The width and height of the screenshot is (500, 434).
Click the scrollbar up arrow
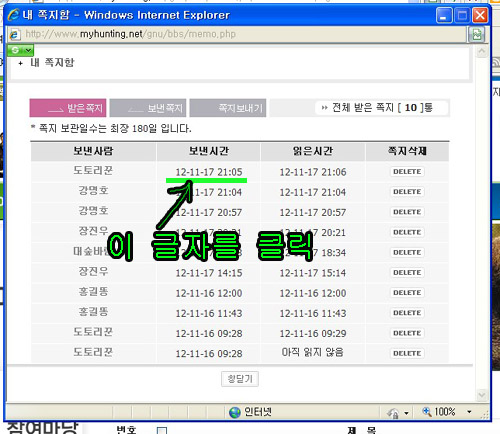tap(482, 52)
